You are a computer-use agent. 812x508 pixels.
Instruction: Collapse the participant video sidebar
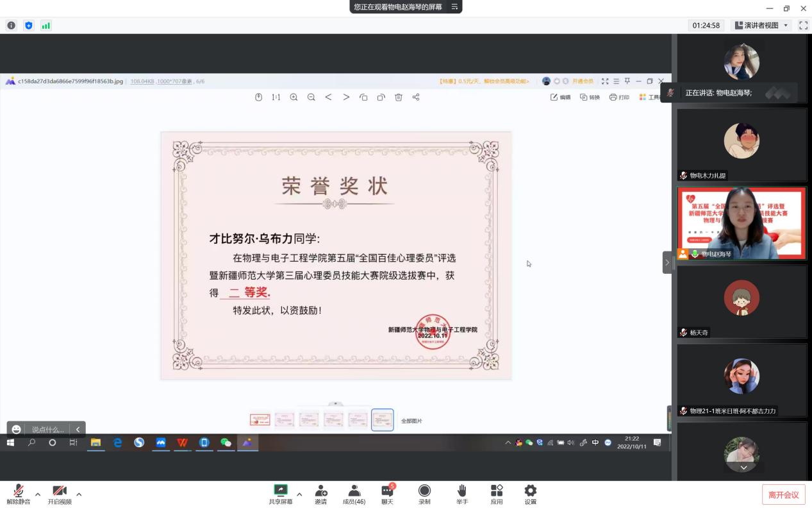(667, 262)
